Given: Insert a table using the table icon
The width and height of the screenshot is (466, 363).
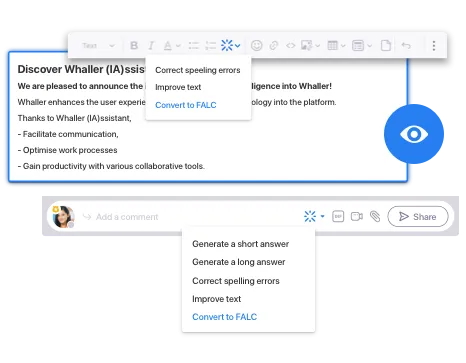Looking at the screenshot, I should [x=333, y=45].
